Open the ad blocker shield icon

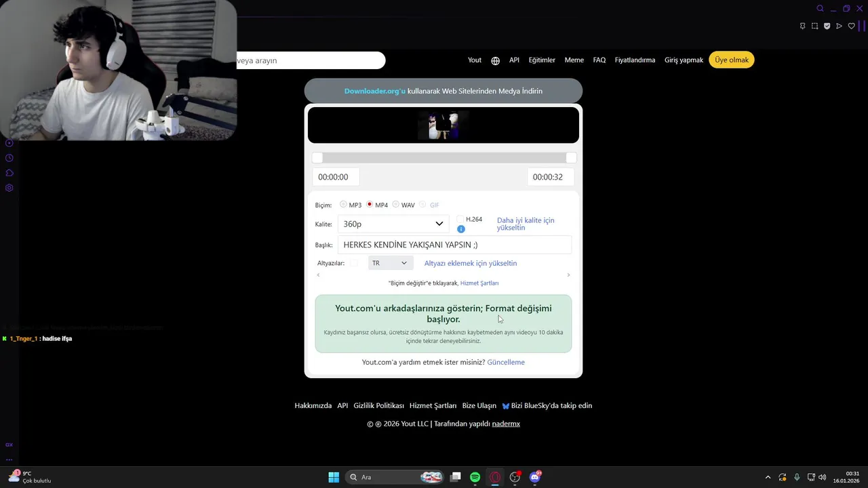click(x=827, y=26)
